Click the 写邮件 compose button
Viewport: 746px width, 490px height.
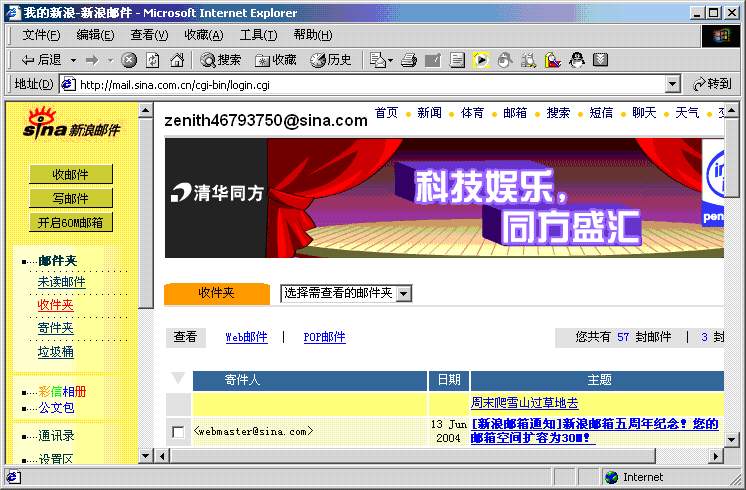(71, 198)
